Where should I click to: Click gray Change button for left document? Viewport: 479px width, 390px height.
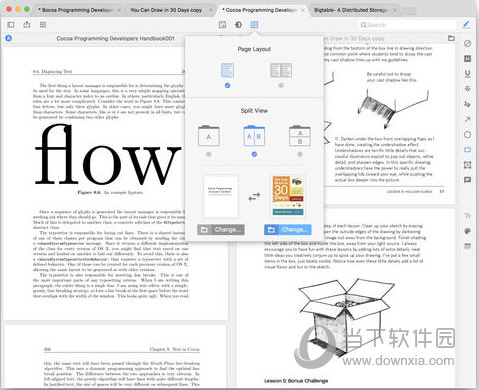click(x=221, y=230)
